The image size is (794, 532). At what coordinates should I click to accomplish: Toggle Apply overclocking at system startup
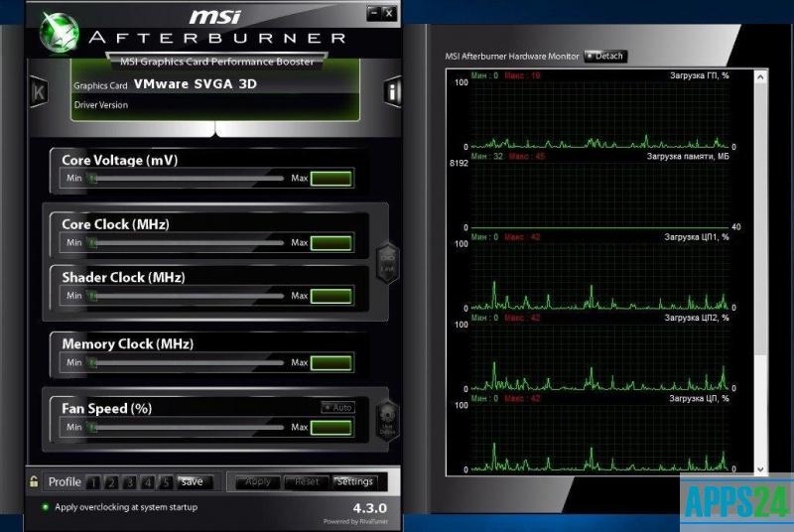point(45,507)
